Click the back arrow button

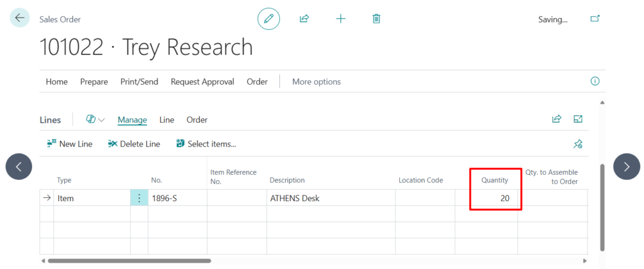click(19, 18)
